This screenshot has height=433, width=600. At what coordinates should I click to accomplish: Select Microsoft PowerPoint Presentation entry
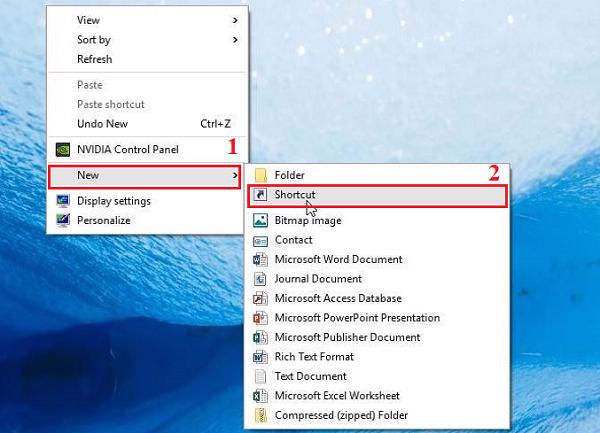point(377,318)
